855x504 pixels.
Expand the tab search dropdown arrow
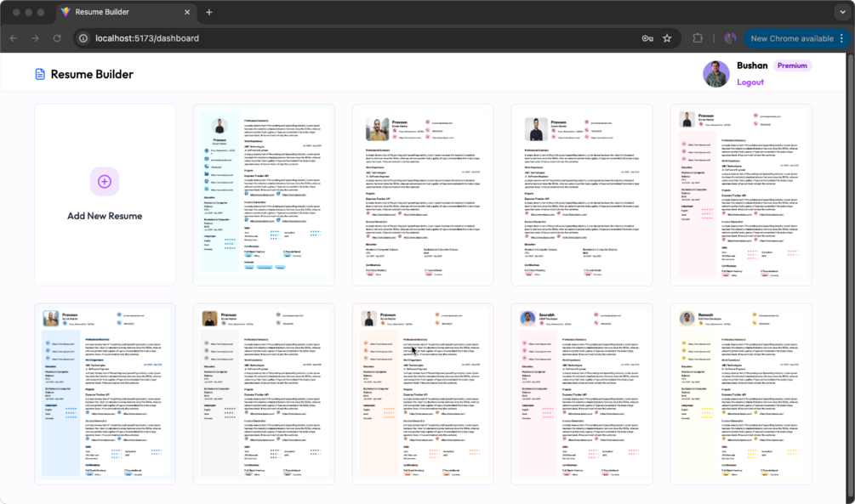[x=842, y=11]
